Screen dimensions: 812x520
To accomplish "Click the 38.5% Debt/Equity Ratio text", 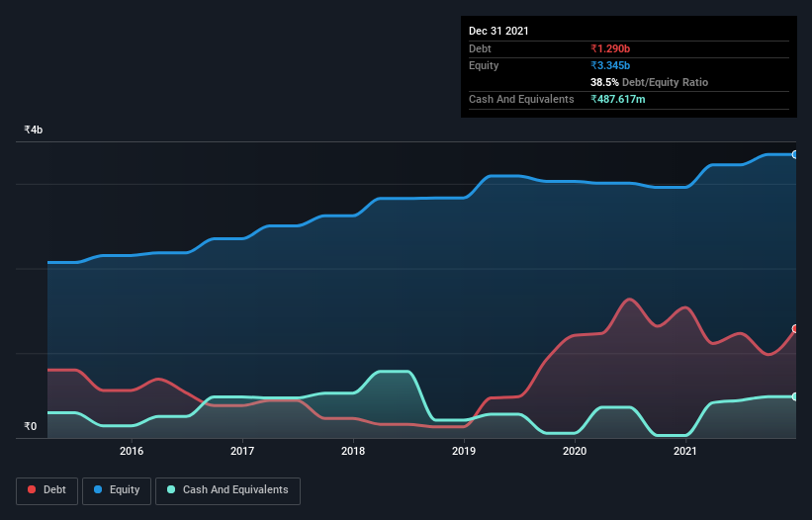I will 650,82.
